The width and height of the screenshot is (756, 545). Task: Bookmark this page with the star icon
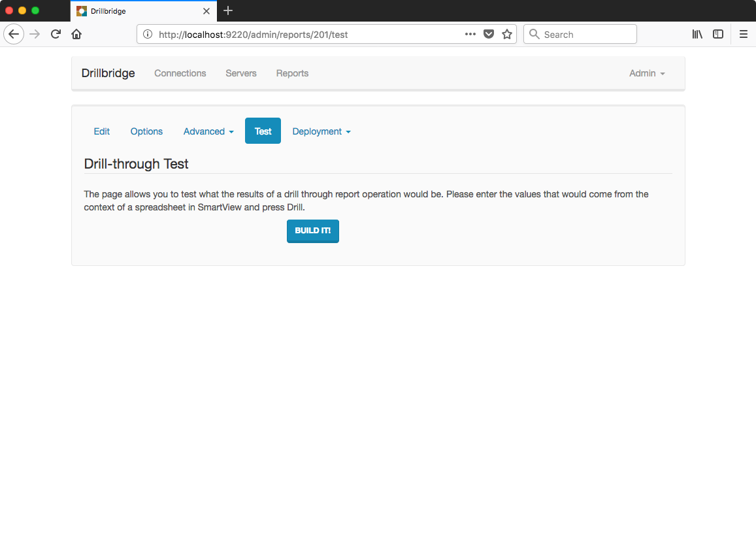pyautogui.click(x=507, y=34)
